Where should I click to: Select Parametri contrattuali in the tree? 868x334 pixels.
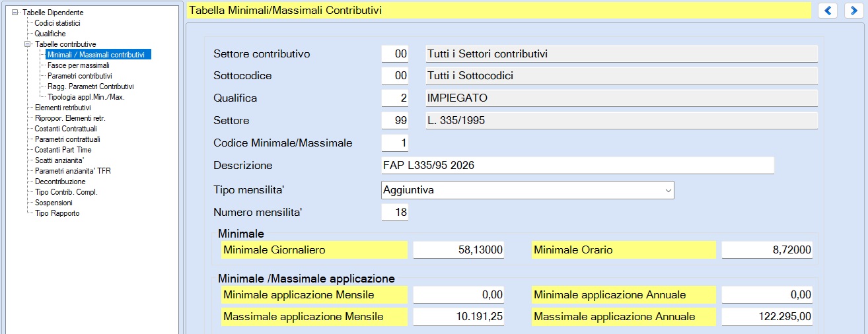click(67, 139)
